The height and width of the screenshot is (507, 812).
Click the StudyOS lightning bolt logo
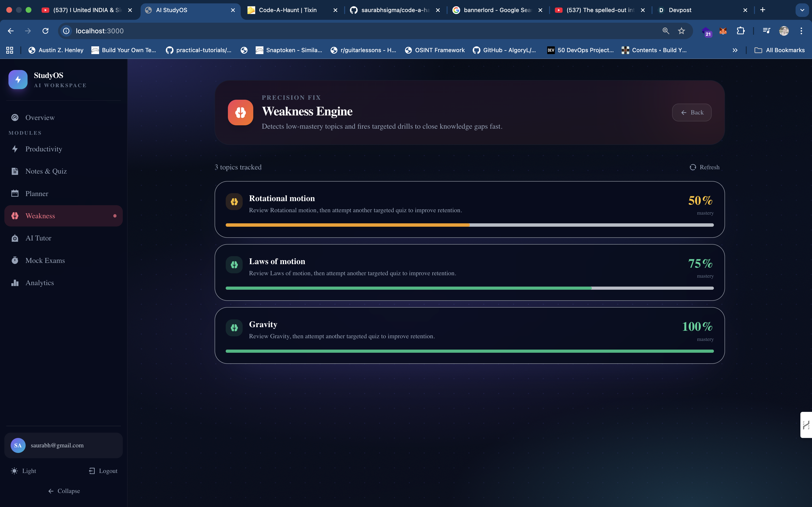pos(18,79)
